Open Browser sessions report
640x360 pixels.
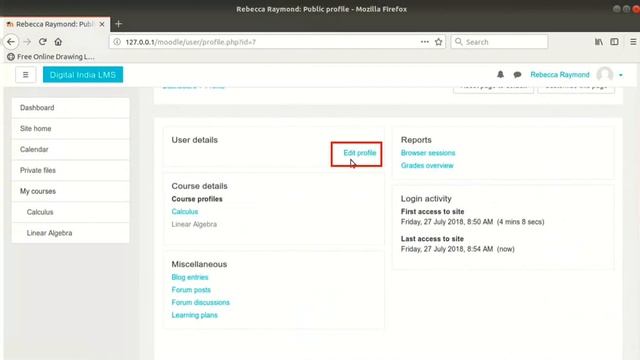428,153
